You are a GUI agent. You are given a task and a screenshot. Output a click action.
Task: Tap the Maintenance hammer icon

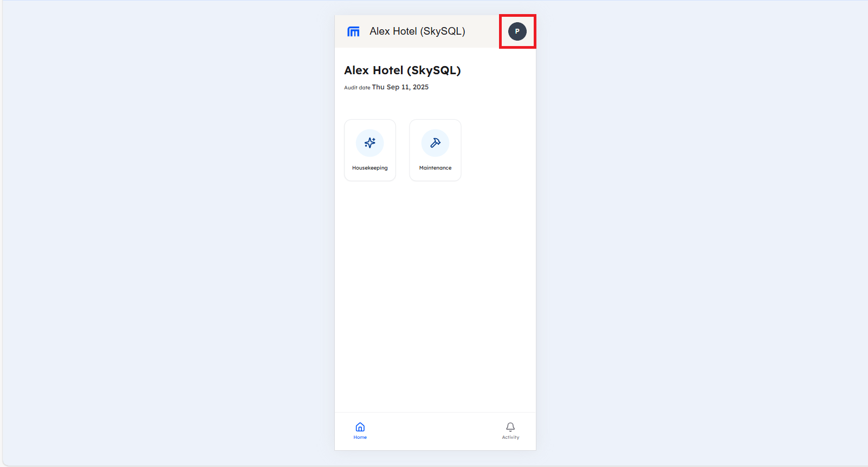(435, 143)
